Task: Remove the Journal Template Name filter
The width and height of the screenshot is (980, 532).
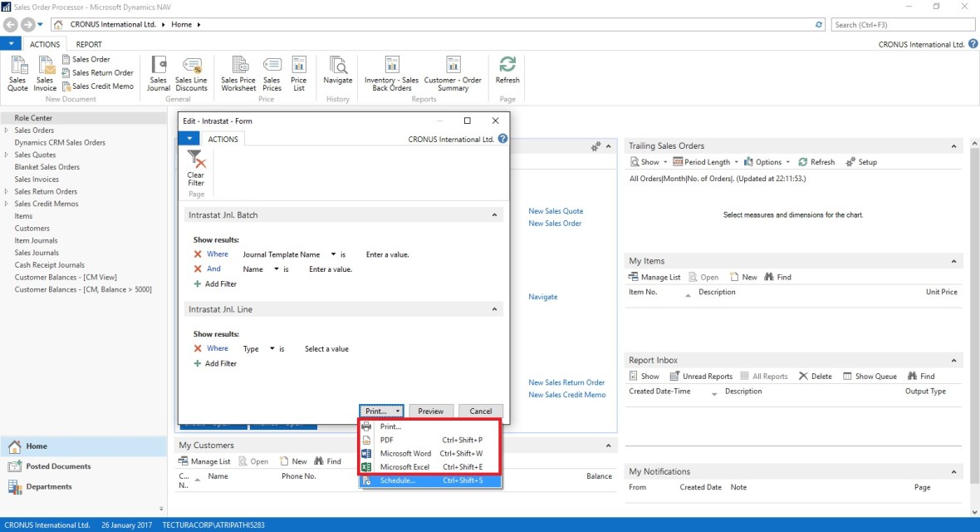Action: pyautogui.click(x=198, y=254)
